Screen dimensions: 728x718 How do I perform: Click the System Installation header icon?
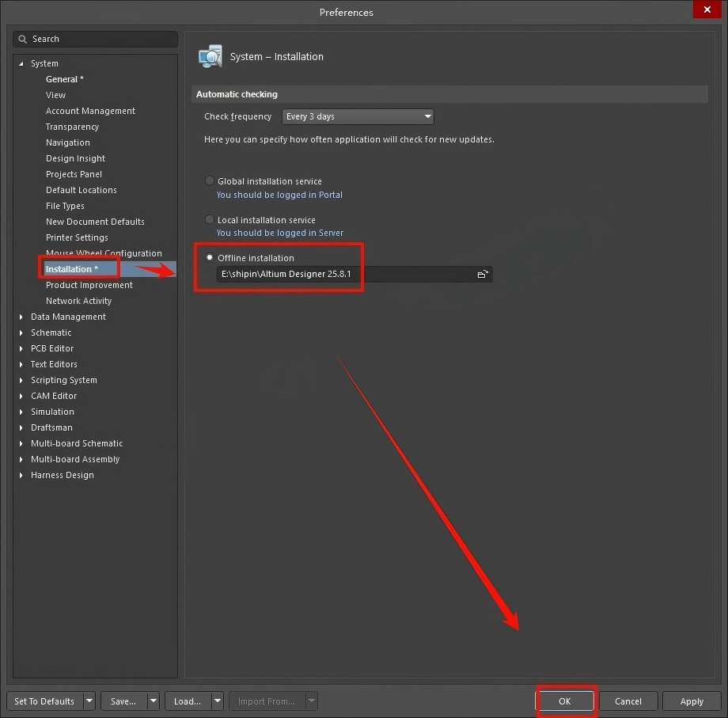pos(210,57)
